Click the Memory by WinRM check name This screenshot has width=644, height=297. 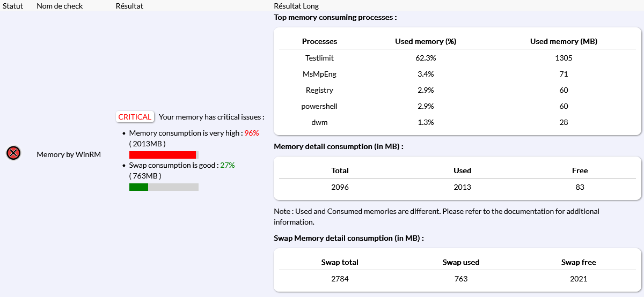(x=69, y=154)
